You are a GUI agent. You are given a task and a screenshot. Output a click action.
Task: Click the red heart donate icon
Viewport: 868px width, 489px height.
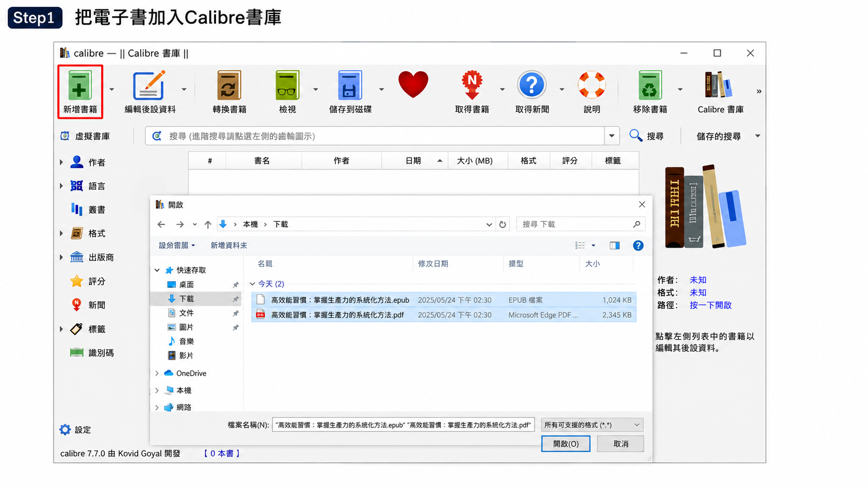(x=413, y=84)
